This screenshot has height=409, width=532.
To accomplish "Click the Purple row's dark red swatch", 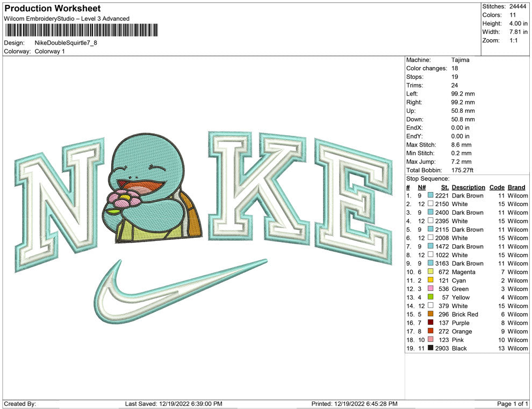I will point(430,322).
